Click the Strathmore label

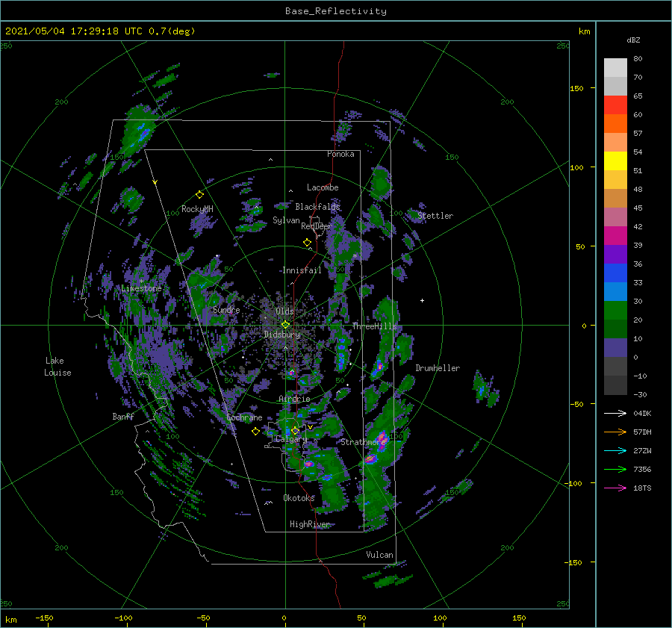[x=363, y=442]
